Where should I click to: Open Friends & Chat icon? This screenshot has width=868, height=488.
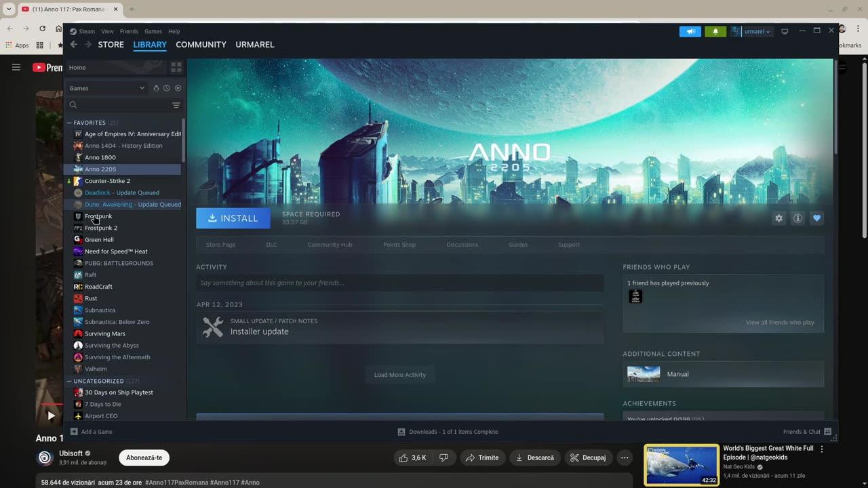pyautogui.click(x=827, y=432)
